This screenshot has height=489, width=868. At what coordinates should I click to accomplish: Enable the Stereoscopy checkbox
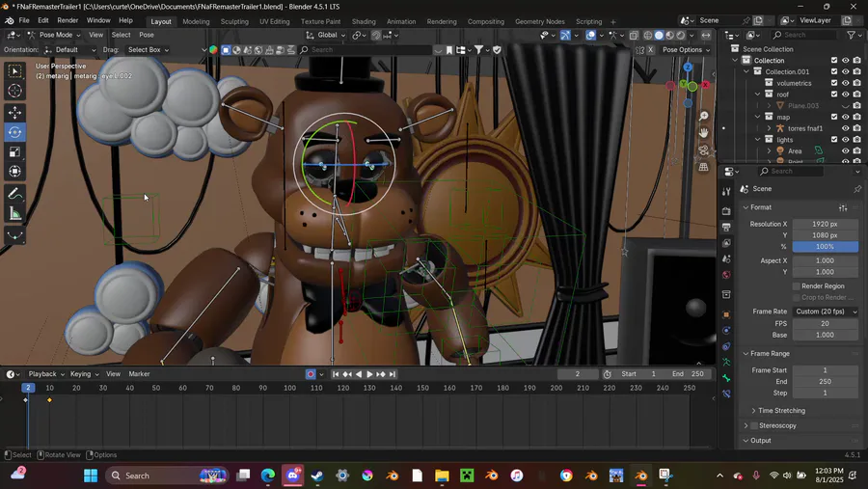(753, 426)
